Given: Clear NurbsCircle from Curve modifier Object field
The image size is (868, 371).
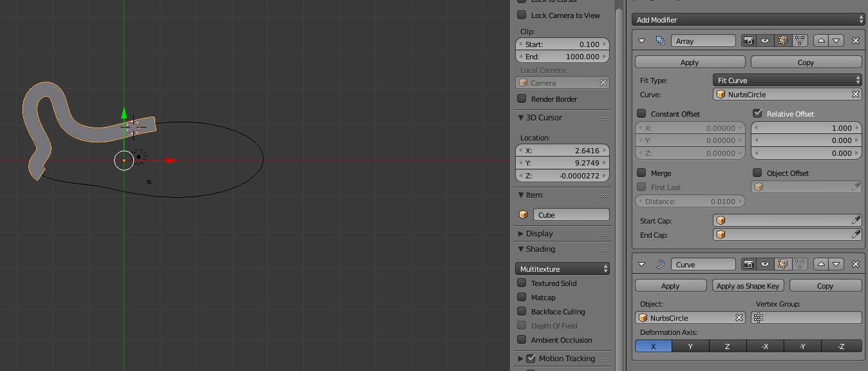Looking at the screenshot, I should pyautogui.click(x=740, y=318).
